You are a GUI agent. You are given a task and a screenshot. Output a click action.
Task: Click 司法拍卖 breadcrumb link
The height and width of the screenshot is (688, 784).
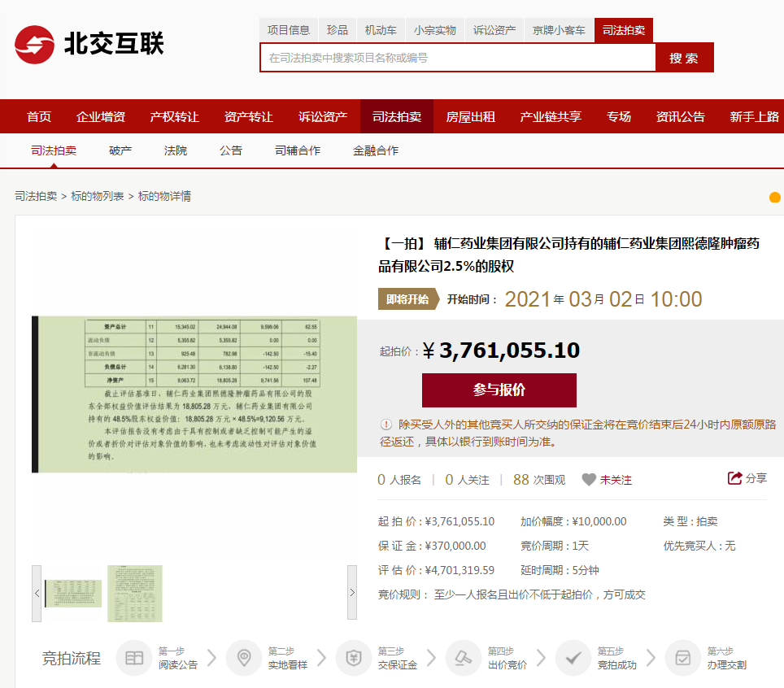pyautogui.click(x=36, y=196)
